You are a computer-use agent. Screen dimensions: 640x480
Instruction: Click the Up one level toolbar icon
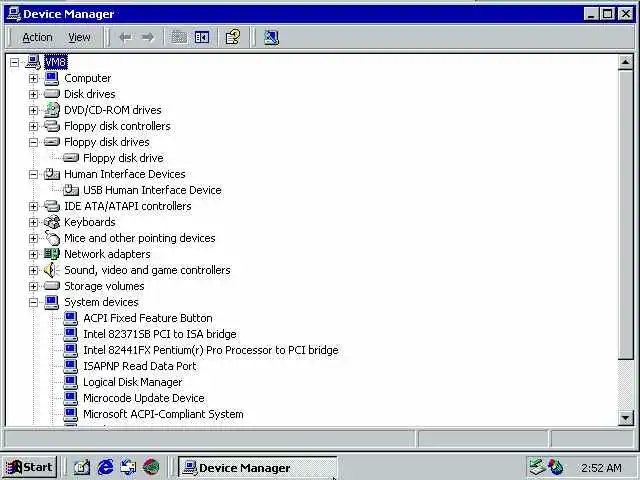coord(179,38)
